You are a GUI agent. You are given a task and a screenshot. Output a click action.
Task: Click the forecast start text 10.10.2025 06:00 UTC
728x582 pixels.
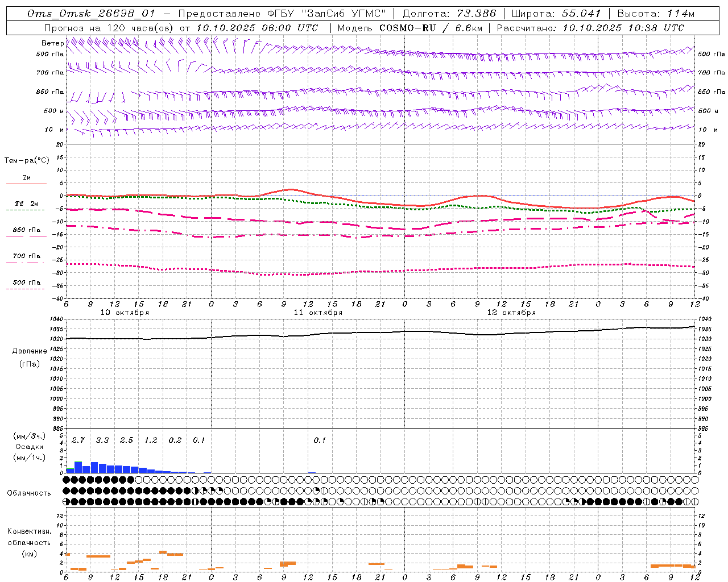(257, 28)
